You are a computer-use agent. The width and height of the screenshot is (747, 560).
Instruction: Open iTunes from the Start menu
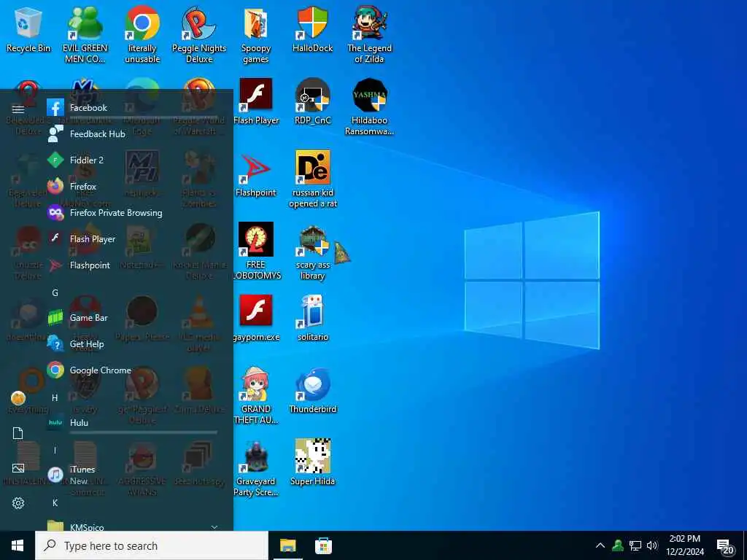131,475
